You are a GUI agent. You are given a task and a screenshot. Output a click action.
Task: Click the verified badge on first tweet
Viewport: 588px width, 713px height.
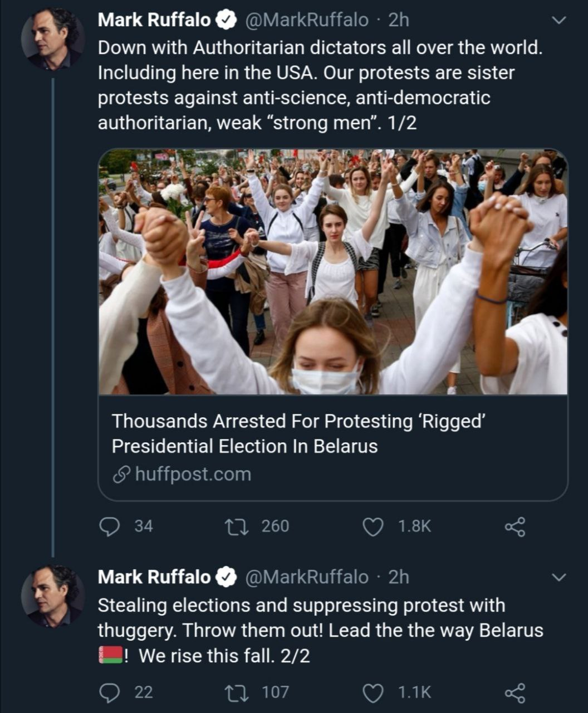[226, 20]
